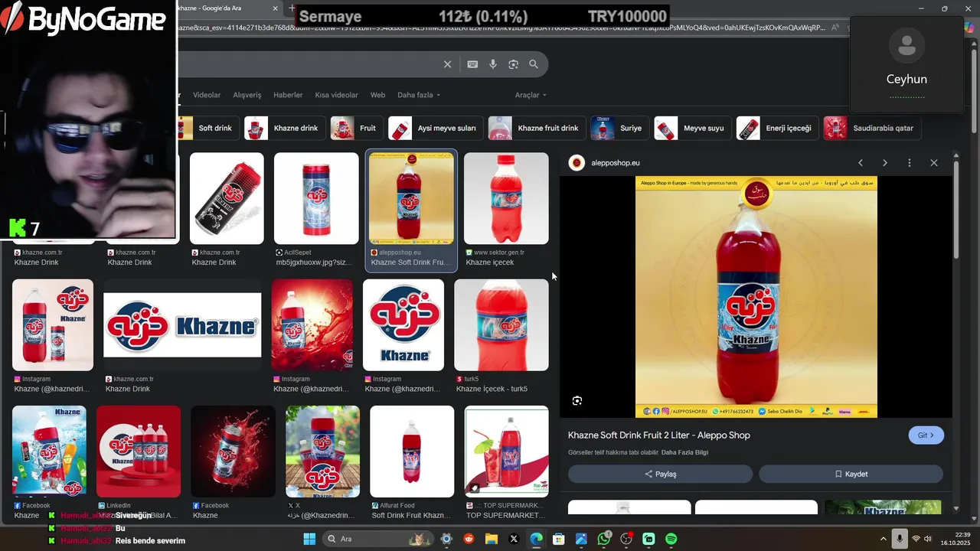980x551 pixels.
Task: Close the Khazne Google search tab
Action: [x=276, y=8]
